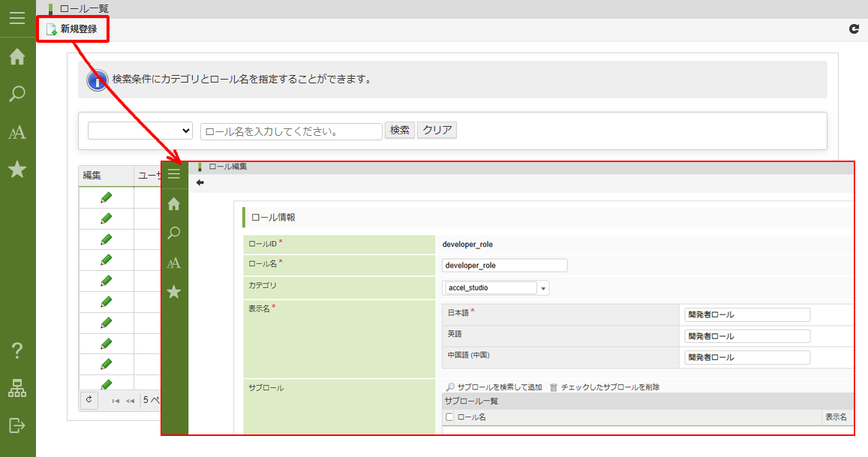Open the hamburger menu in the ロール編集 screen

pyautogui.click(x=174, y=174)
